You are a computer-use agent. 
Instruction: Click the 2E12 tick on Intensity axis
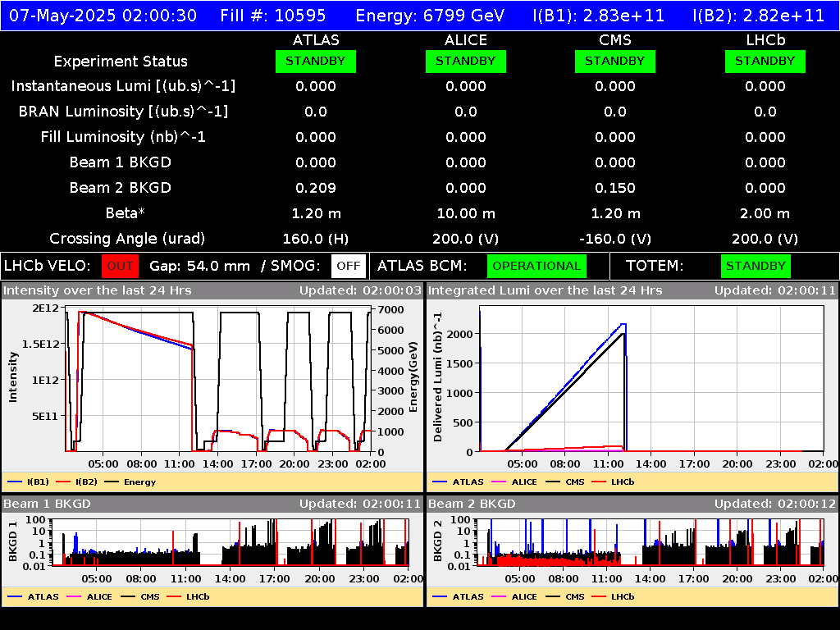46,308
